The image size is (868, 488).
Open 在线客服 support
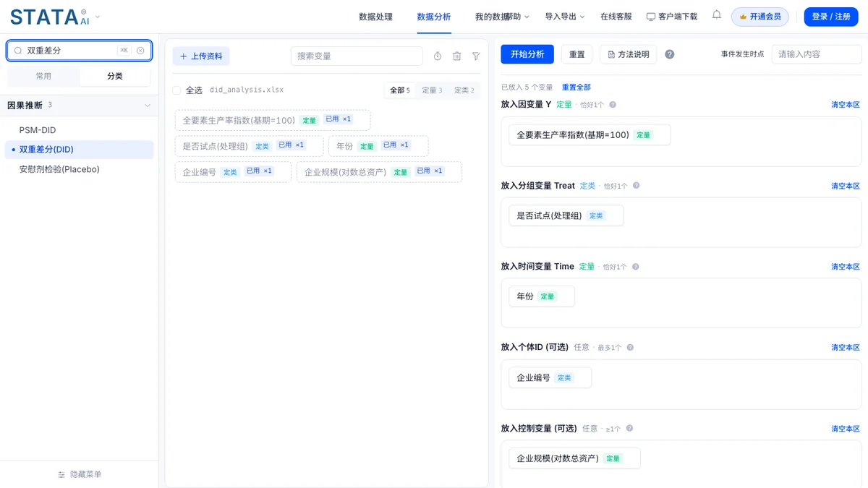[x=616, y=17]
